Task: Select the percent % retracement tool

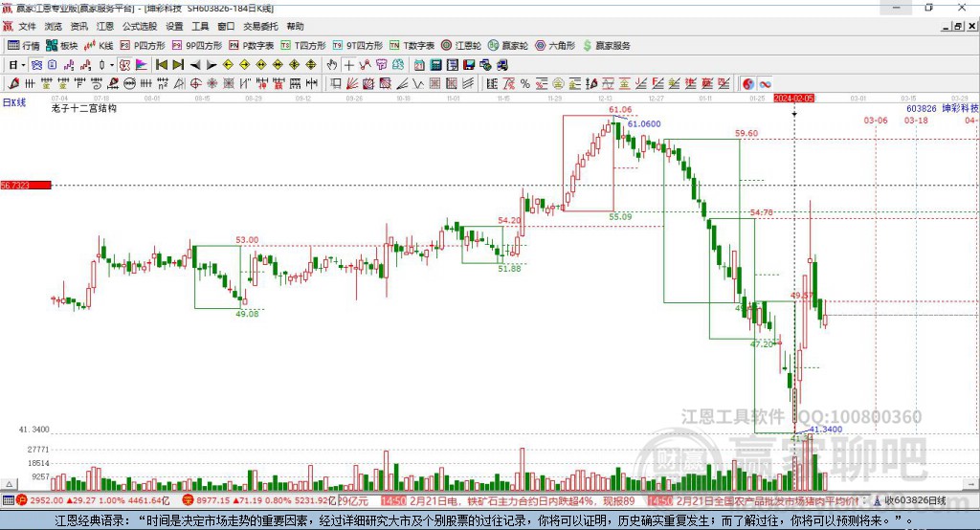Action: 525,84
